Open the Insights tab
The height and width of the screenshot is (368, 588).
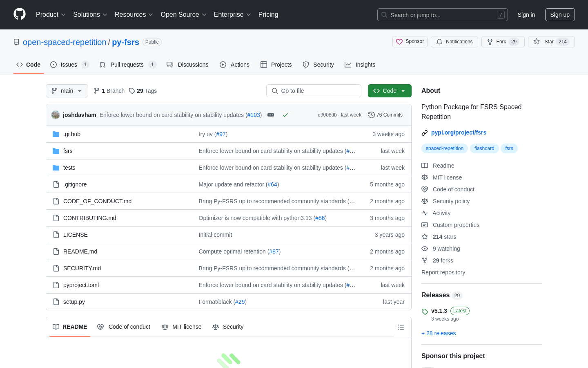tap(360, 65)
